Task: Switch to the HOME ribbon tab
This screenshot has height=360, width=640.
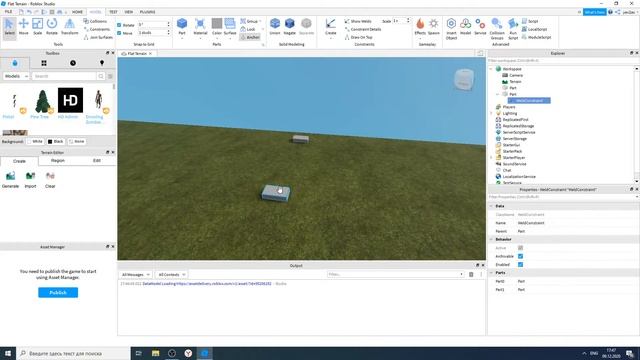Action: coord(77,12)
